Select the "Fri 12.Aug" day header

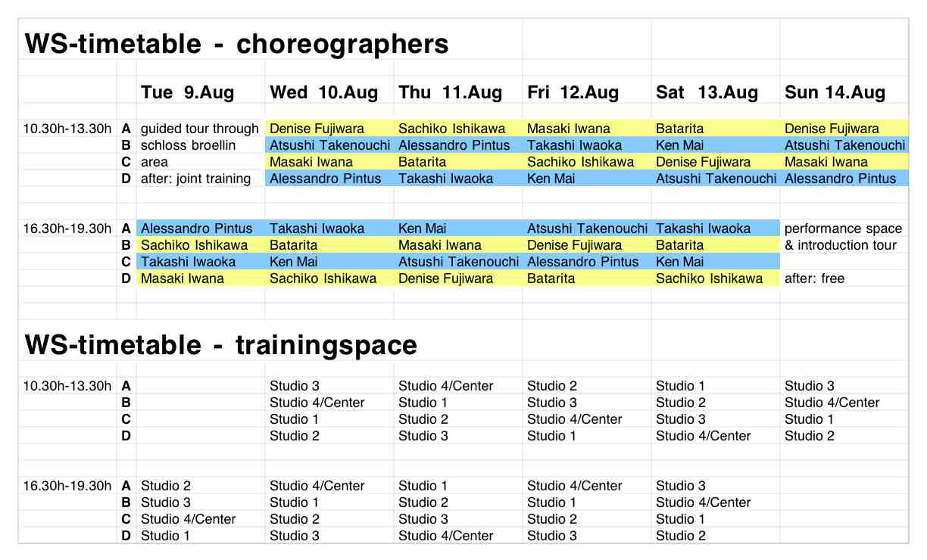pos(573,92)
